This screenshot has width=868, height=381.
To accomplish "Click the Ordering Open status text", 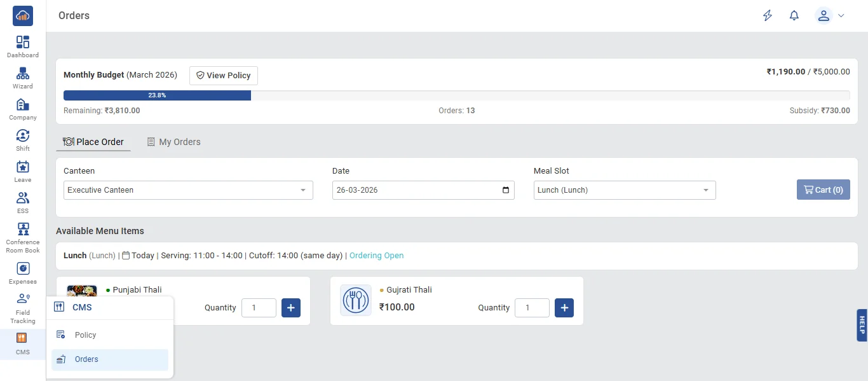I will [x=377, y=256].
